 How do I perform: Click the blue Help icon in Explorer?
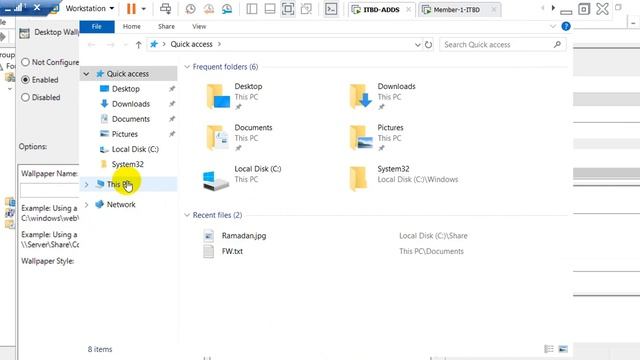coord(566,27)
